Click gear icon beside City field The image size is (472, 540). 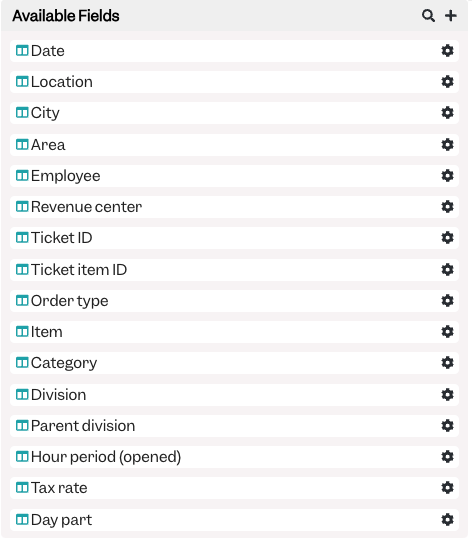pyautogui.click(x=447, y=113)
